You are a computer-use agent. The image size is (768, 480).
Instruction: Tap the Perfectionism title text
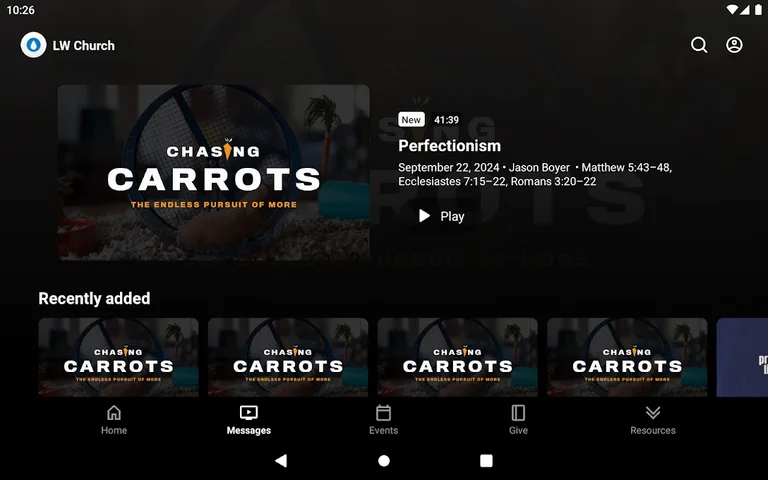449,146
